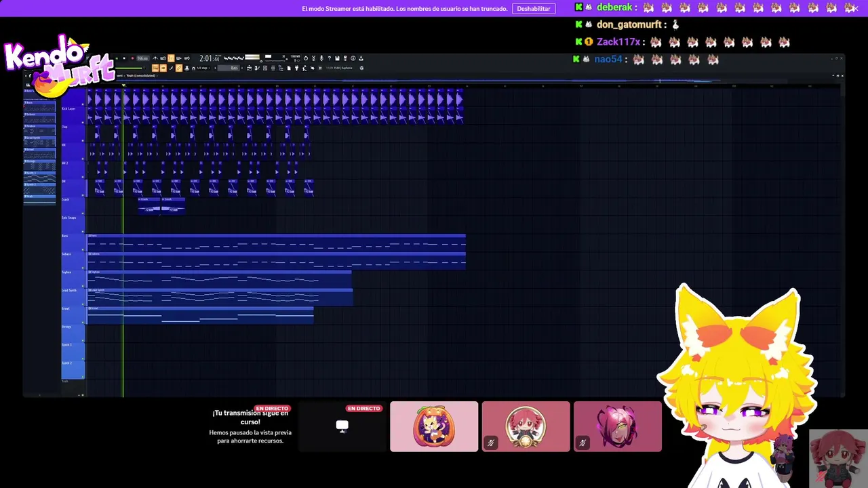Screen dimensions: 868x488
Task: Select the Strings track header in playlist
Action: [72, 334]
